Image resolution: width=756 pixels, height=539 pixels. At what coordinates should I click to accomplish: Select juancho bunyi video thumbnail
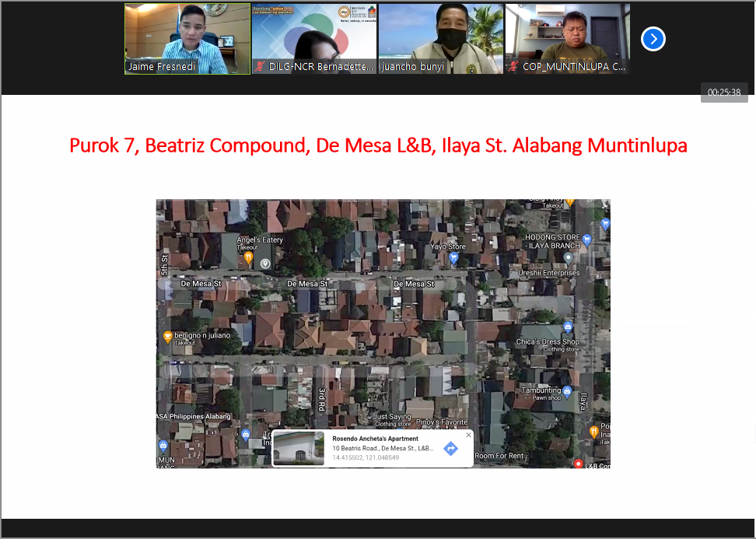(441, 39)
